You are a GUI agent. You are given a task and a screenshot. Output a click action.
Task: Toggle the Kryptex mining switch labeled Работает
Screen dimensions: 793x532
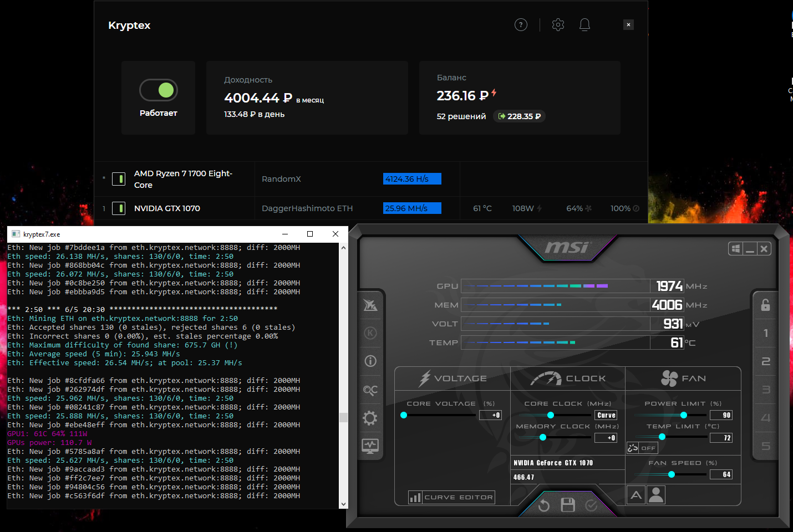(159, 90)
